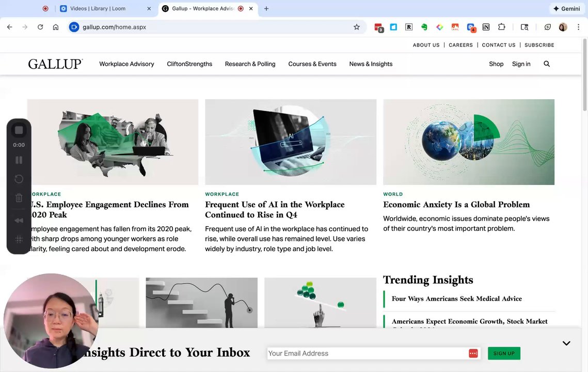Open the Readwise R extension icon
The height and width of the screenshot is (372, 588).
coord(409,27)
